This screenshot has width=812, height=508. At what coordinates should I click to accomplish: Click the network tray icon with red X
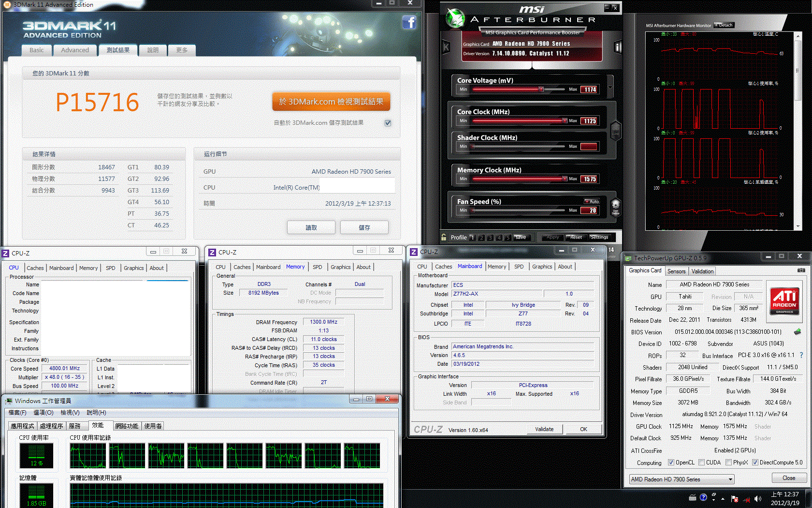747,499
